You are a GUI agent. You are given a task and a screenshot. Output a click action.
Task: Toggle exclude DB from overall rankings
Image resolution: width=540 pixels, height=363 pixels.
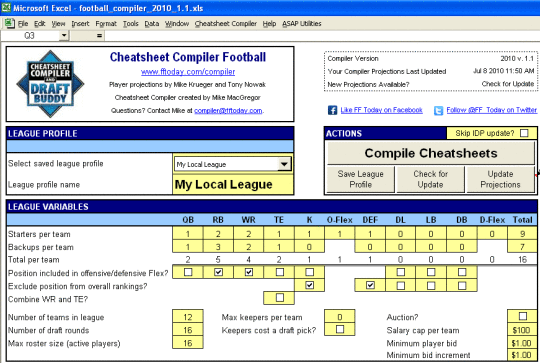pos(462,286)
